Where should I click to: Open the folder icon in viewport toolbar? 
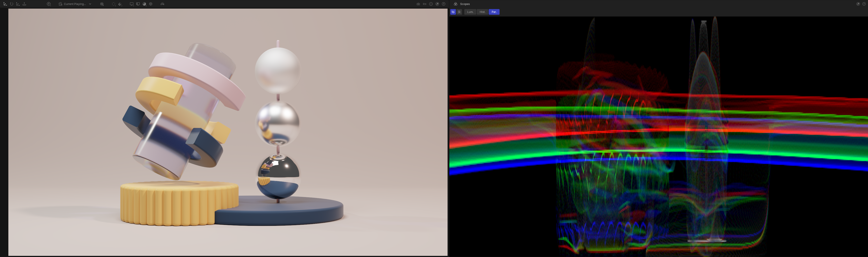[425, 4]
